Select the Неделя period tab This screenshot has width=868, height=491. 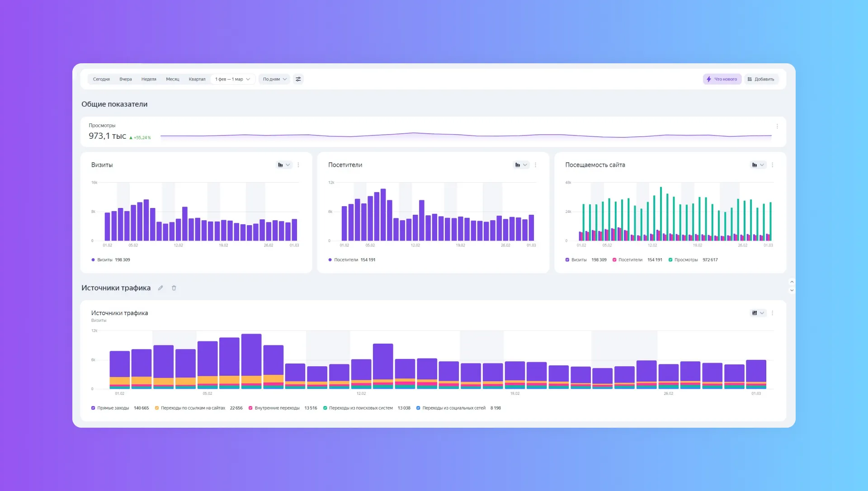(149, 79)
